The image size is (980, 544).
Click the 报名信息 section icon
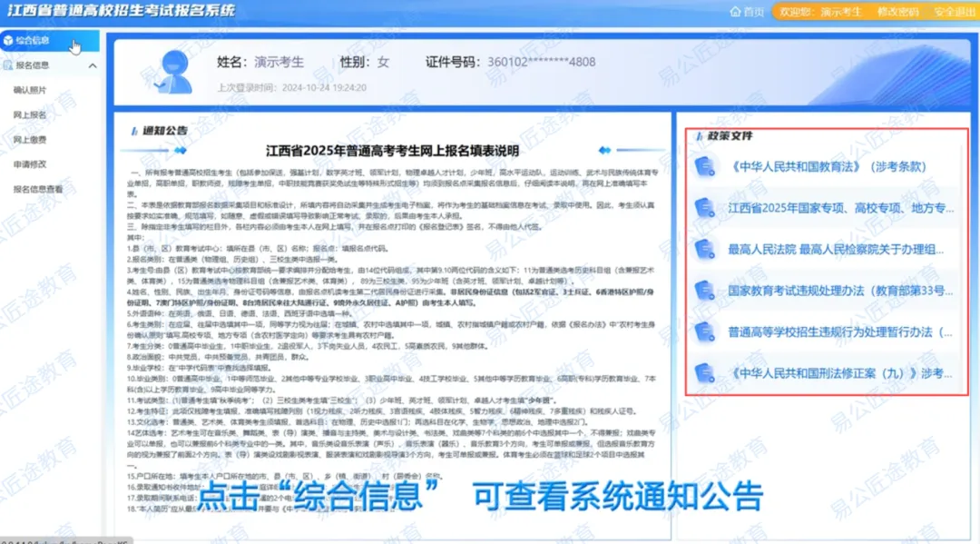7,65
